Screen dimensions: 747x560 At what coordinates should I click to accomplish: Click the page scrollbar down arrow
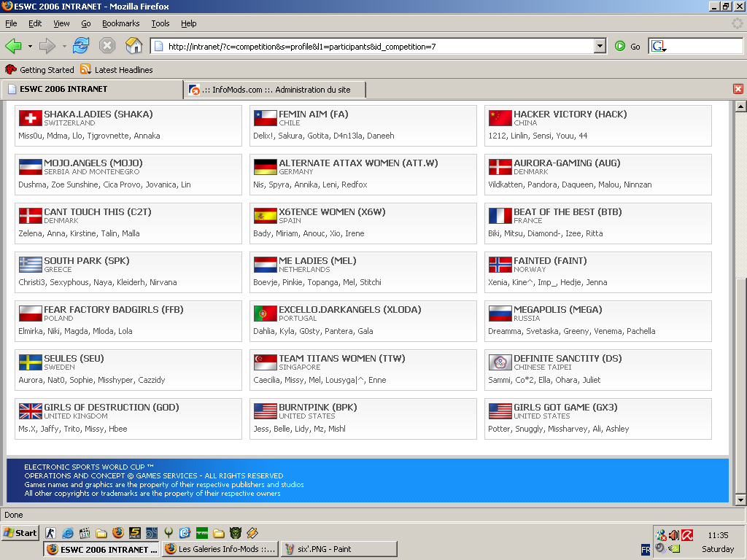click(x=740, y=500)
